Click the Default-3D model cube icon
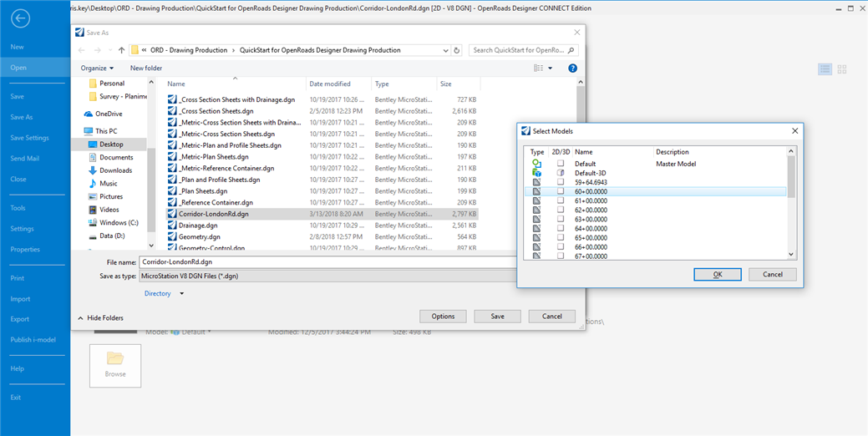Image resolution: width=868 pixels, height=436 pixels. (536, 173)
